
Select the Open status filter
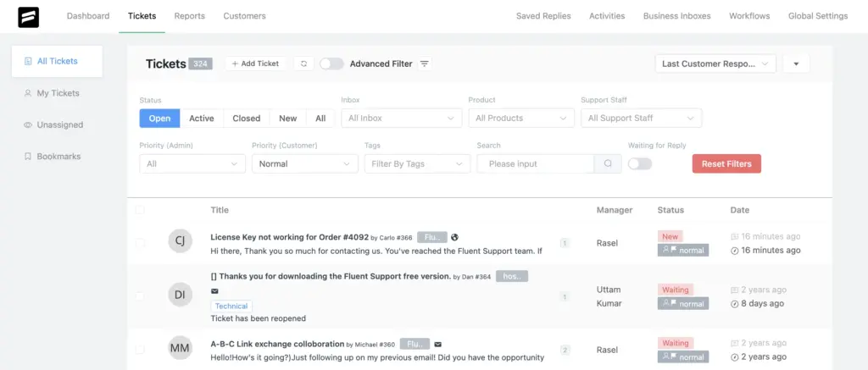tap(159, 119)
